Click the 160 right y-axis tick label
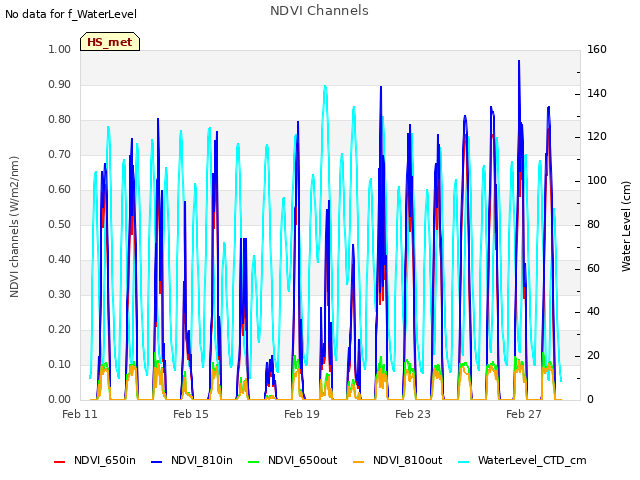The width and height of the screenshot is (640, 480). (597, 49)
